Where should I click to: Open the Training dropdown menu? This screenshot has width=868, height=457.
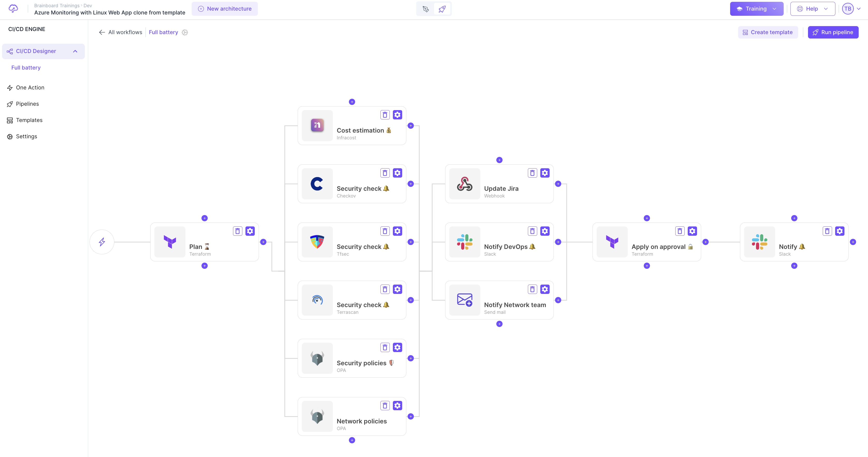click(x=757, y=9)
